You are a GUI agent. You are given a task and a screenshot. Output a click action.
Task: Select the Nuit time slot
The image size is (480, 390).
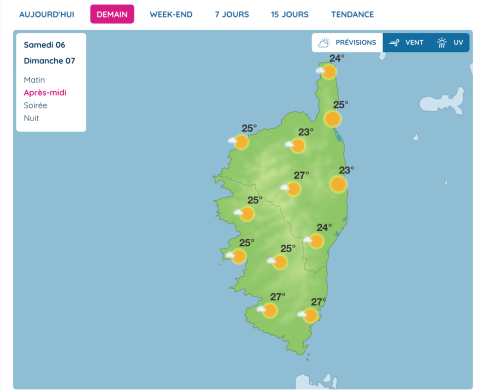pyautogui.click(x=31, y=118)
